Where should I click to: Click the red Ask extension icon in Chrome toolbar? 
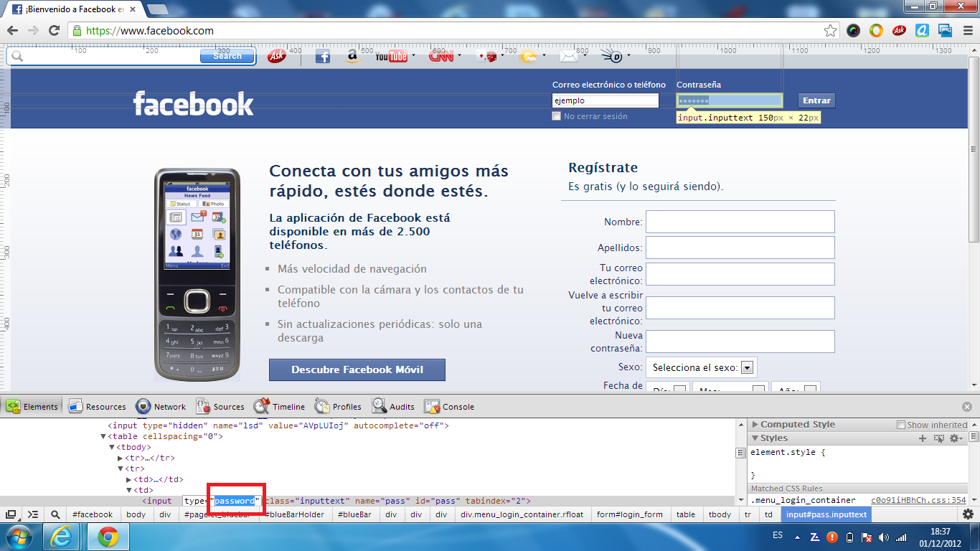pos(899,31)
